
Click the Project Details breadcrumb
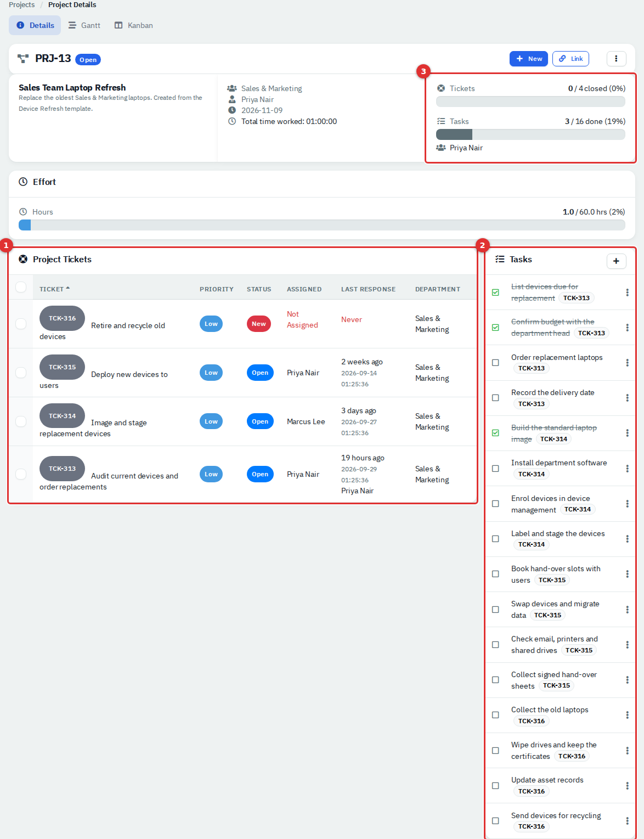72,4
